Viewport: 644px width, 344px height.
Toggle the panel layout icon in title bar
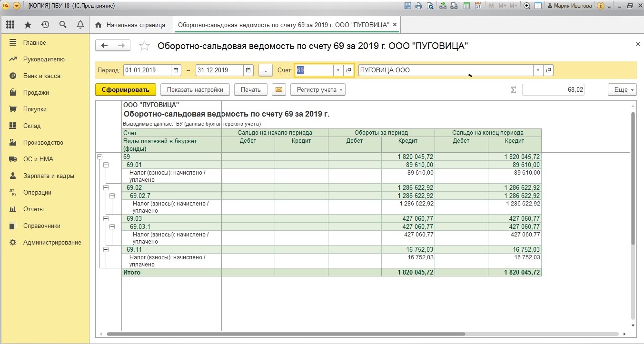538,6
